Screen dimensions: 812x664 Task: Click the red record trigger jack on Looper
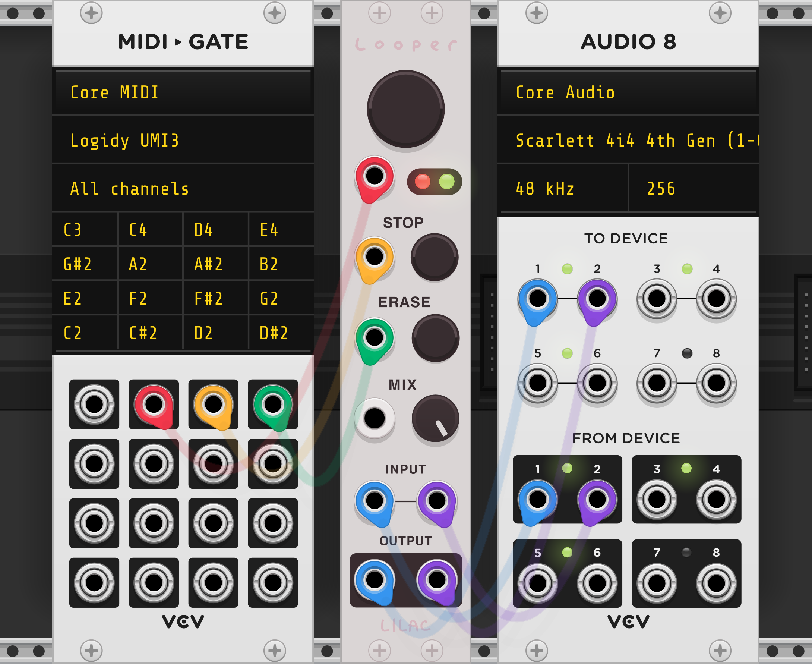coord(374,176)
